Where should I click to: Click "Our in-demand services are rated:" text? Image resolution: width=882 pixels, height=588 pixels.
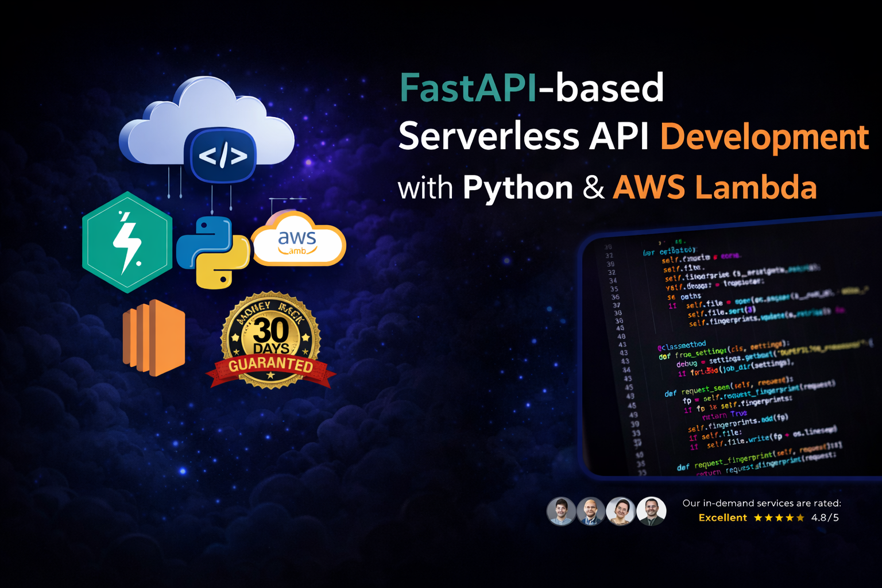coord(761,503)
